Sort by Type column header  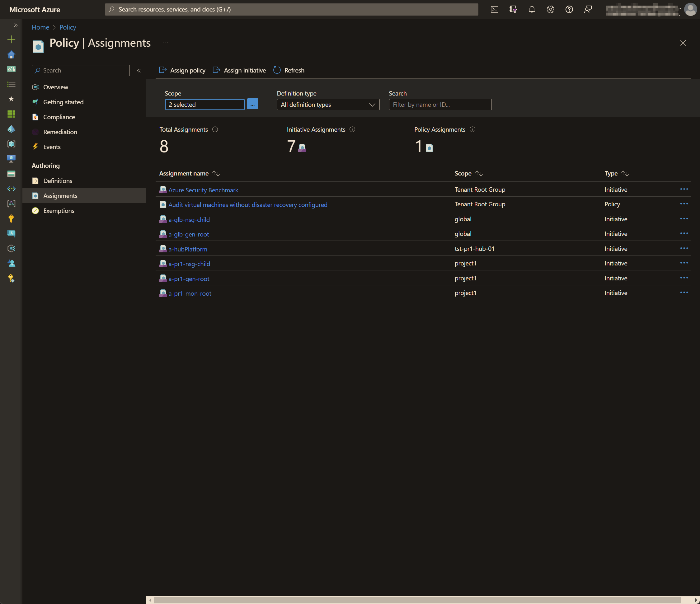pos(616,173)
